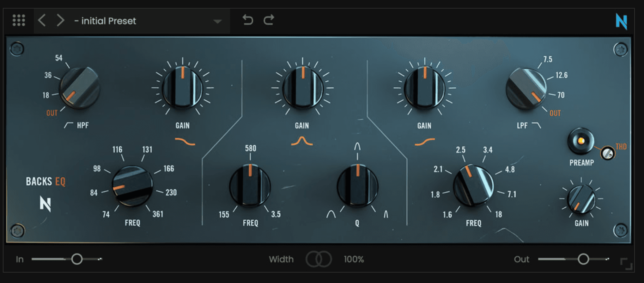644x283 pixels.
Task: Select the 4.8 high frequency mark
Action: pos(510,169)
